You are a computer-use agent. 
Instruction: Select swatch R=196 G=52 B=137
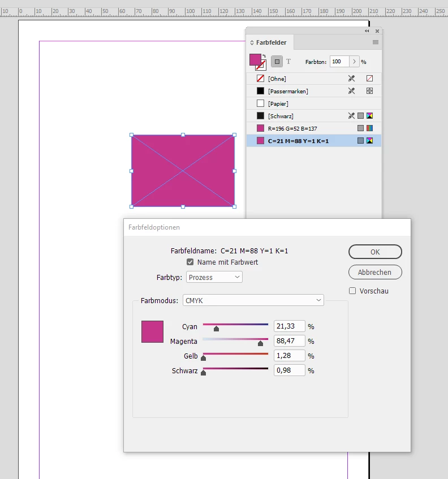click(x=314, y=128)
